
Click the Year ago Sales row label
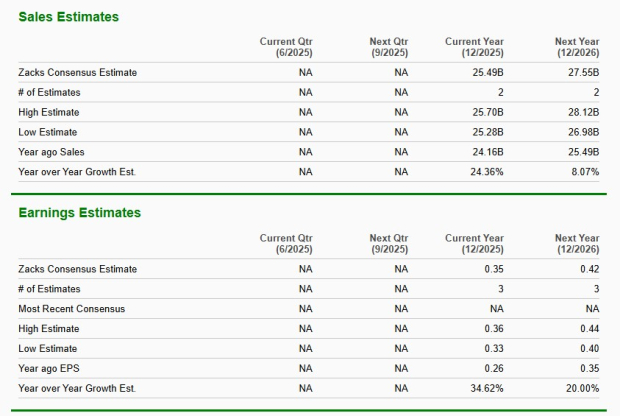pyautogui.click(x=51, y=152)
